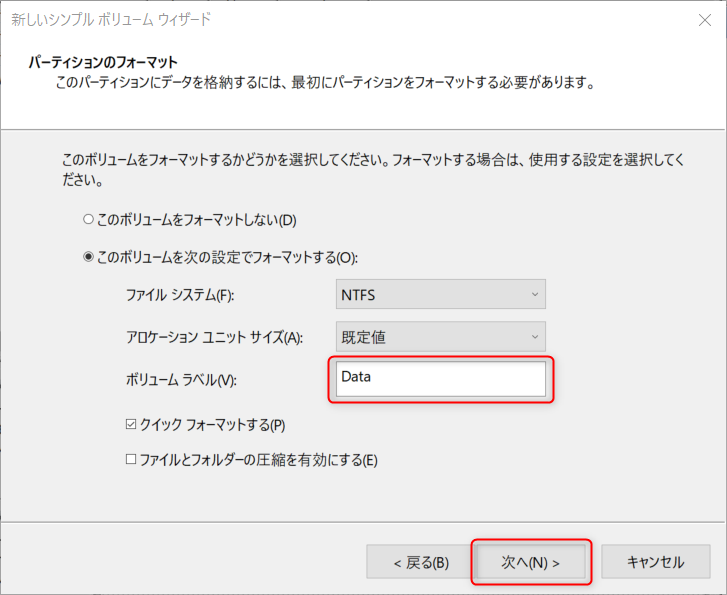Screen dimensions: 727x595
Task: Click the wizard title '新しいシンプル ボリューム ウィザード'
Action: tap(111, 19)
